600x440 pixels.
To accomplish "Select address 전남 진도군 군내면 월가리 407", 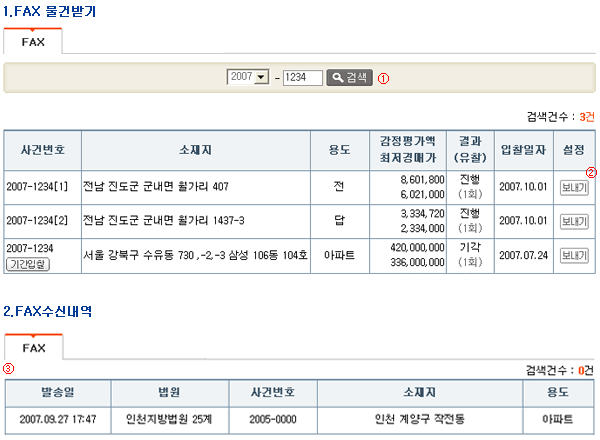I will coord(157,186).
